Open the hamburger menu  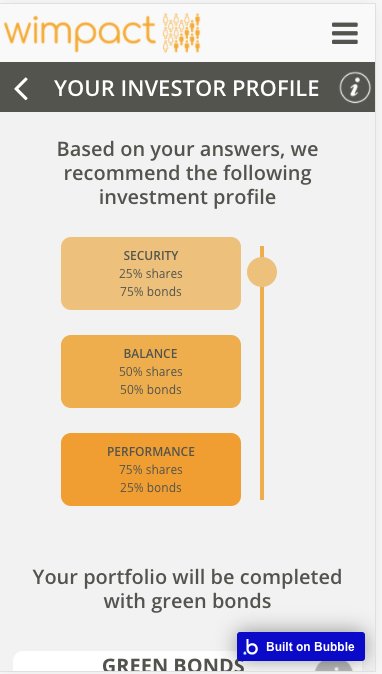coord(345,33)
